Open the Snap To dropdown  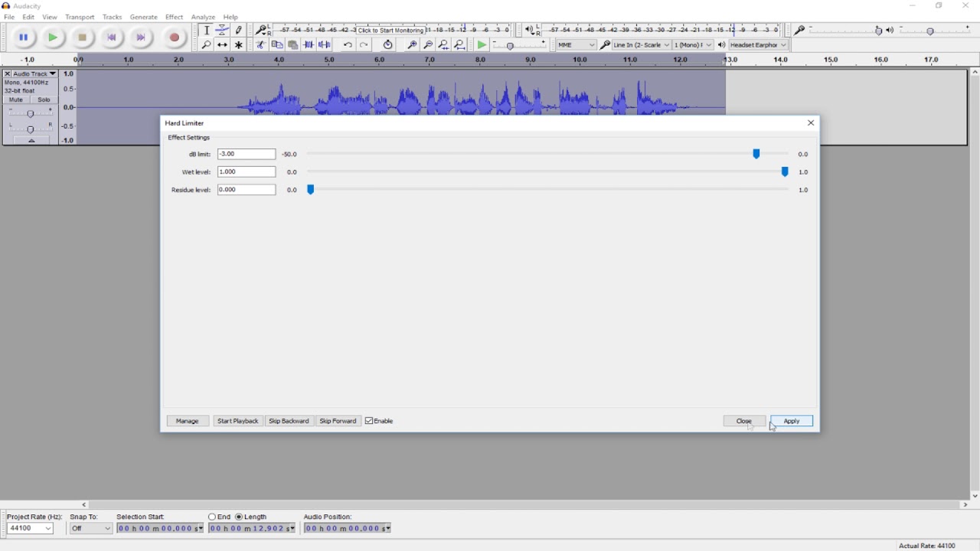click(90, 528)
